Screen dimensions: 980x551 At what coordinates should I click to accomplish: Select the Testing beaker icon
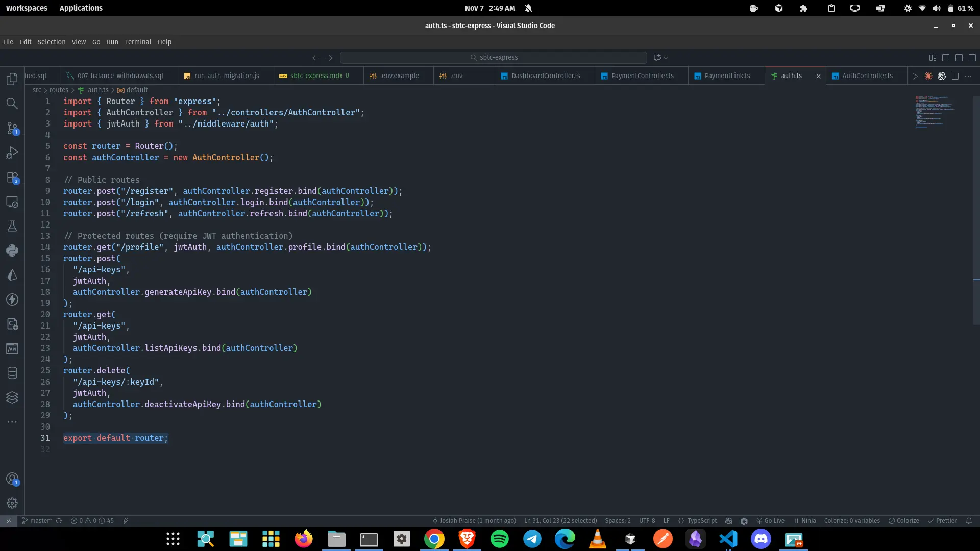pyautogui.click(x=12, y=226)
